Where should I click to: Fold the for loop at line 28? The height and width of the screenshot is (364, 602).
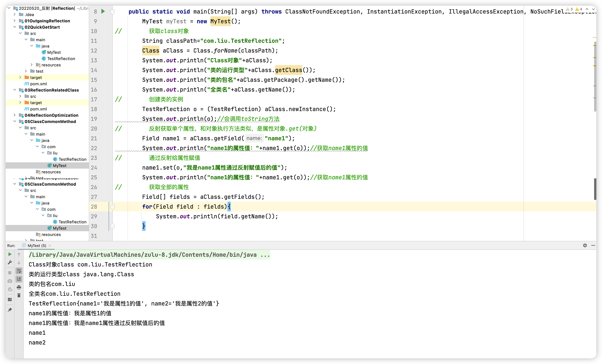tap(112, 207)
